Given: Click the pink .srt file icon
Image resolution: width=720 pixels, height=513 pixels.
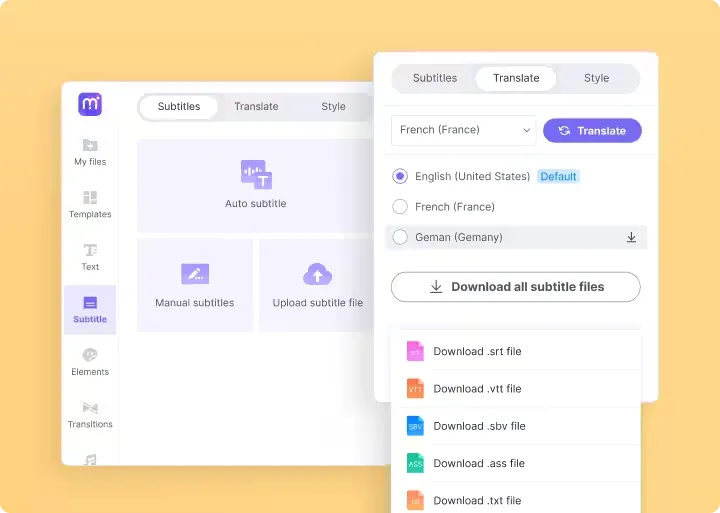Looking at the screenshot, I should point(415,351).
